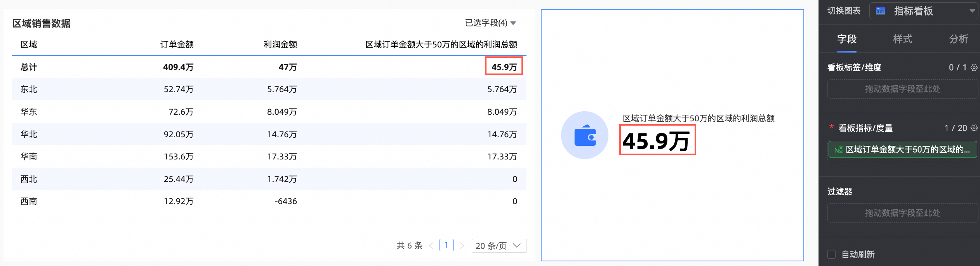Click the 45.9万 total cell in the table
The image size is (980, 266).
(504, 67)
